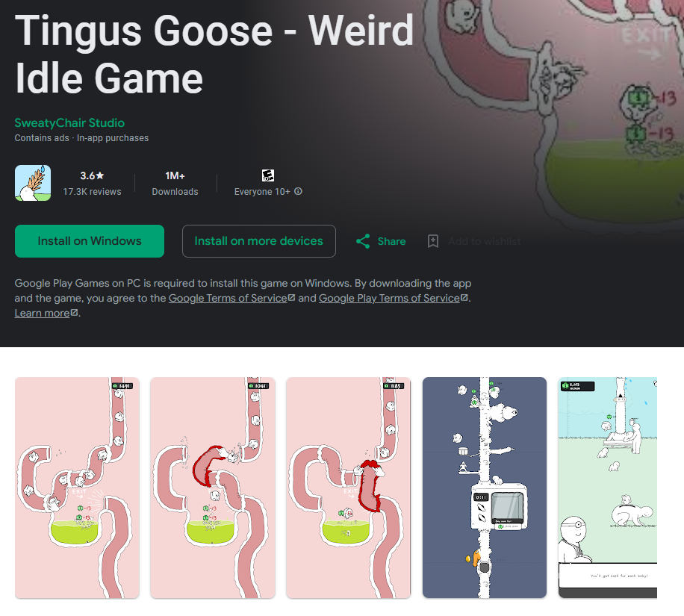Click the star rating of 3.6
Screen dimensions: 684x616
[x=92, y=175]
